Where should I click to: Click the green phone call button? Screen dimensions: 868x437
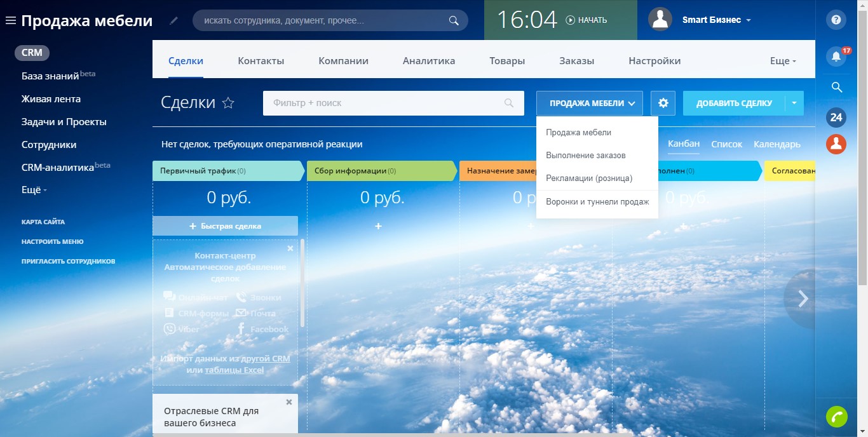pyautogui.click(x=836, y=417)
